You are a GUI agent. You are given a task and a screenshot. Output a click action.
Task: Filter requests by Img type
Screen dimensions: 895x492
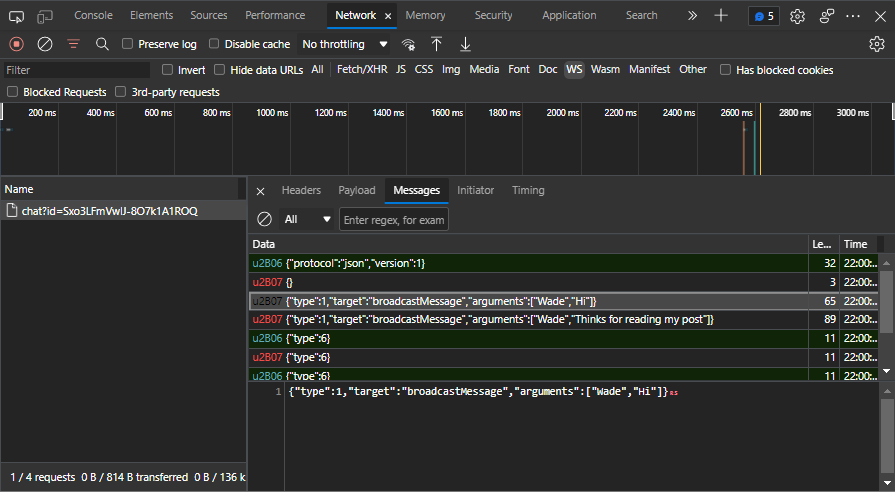pos(451,69)
